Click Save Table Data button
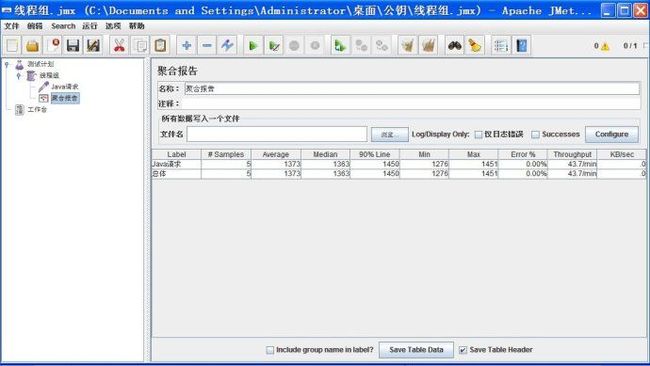 pyautogui.click(x=416, y=350)
